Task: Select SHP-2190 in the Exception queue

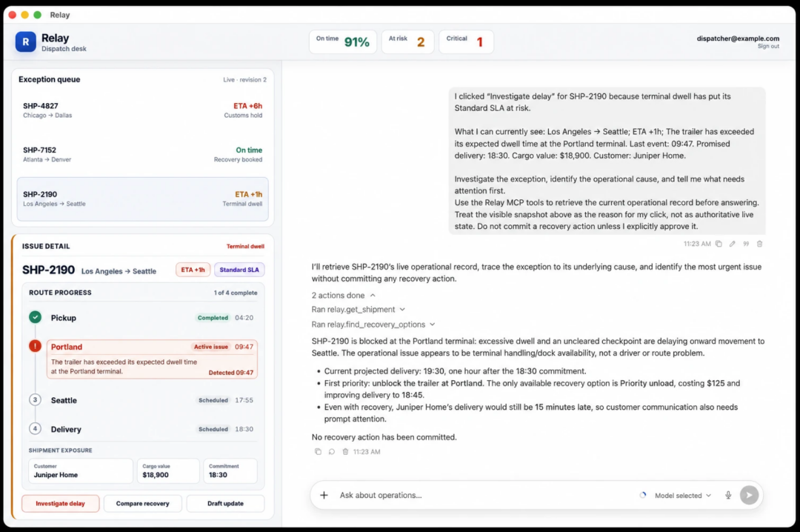Action: pos(143,199)
